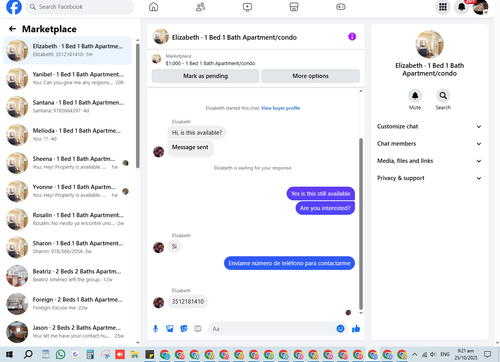The width and height of the screenshot is (500, 362).
Task: Open the Friends icon in top navigation
Action: (x=200, y=7)
